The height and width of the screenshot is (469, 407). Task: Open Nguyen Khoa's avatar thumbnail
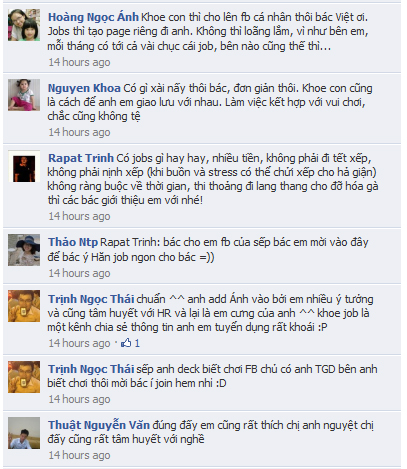24,95
